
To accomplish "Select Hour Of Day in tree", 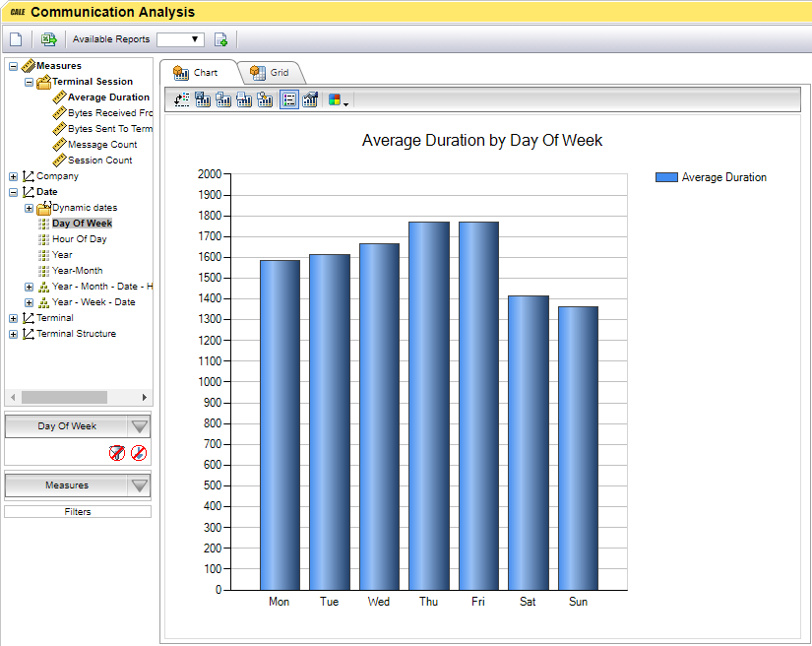I will click(x=80, y=239).
